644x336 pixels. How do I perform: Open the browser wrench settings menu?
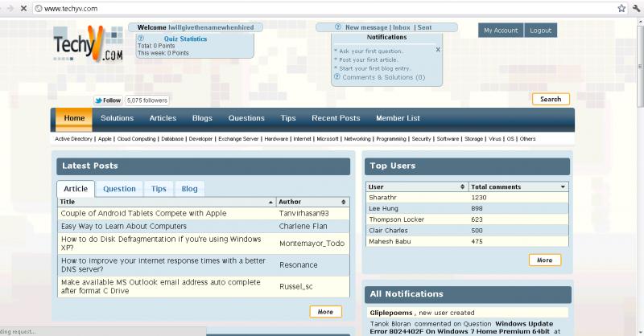[x=635, y=8]
